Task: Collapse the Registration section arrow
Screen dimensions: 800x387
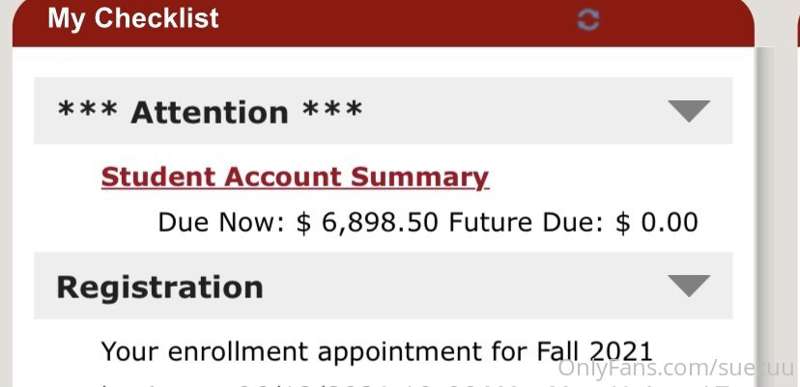Action: pyautogui.click(x=689, y=286)
